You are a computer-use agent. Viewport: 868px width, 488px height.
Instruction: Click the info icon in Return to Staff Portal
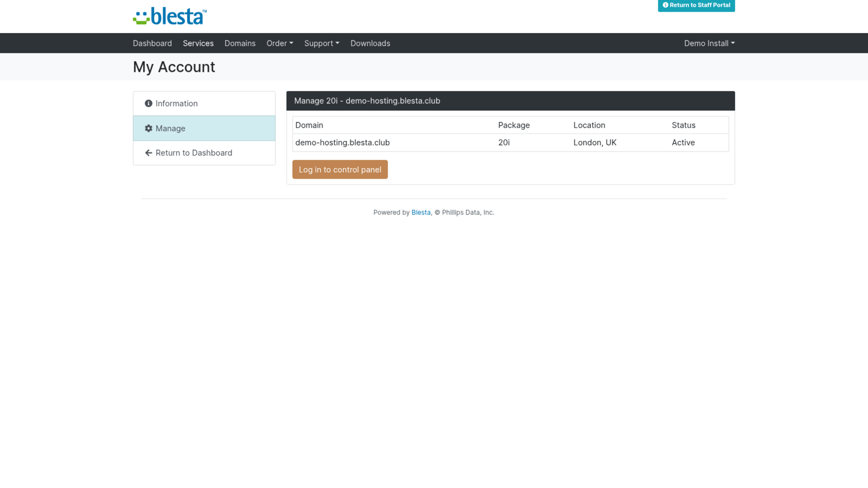pyautogui.click(x=665, y=5)
